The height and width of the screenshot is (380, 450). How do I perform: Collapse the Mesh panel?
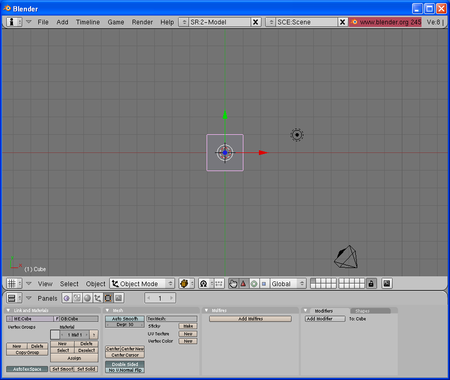[107, 310]
